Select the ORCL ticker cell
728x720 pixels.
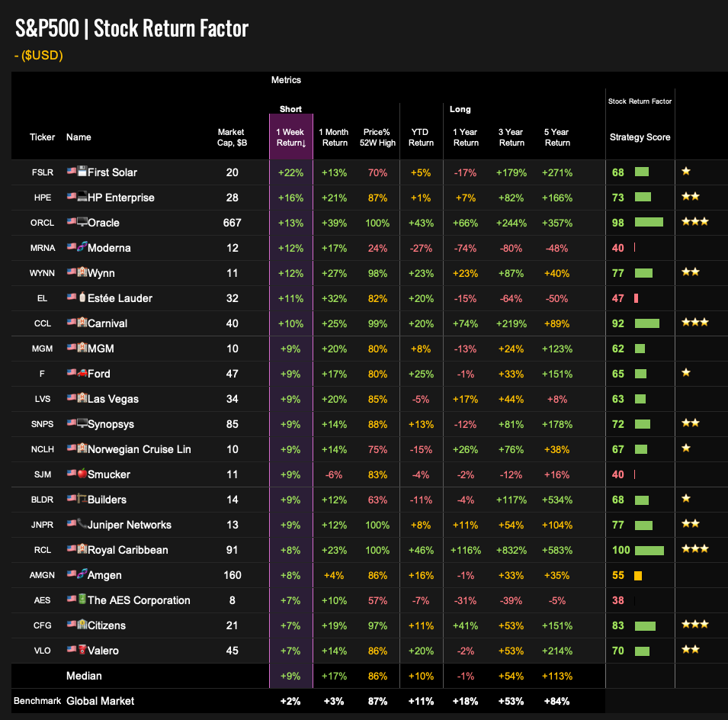pos(42,223)
